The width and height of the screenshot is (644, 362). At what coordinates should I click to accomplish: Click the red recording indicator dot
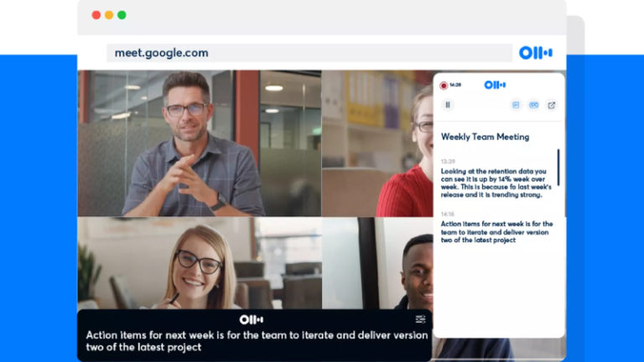(444, 85)
